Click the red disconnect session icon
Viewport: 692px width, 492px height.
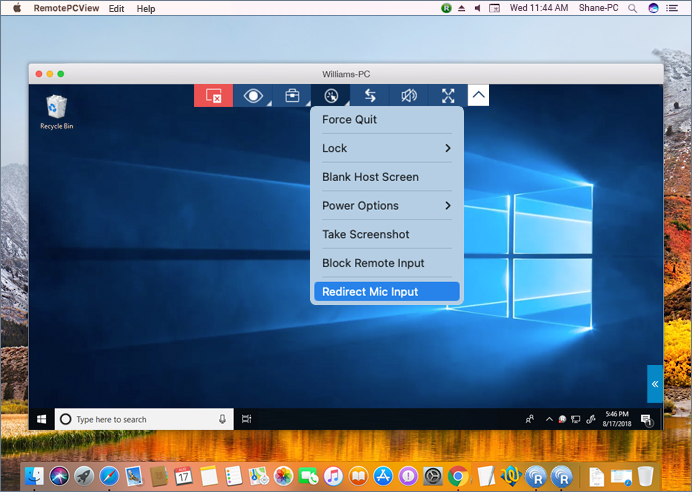point(213,96)
